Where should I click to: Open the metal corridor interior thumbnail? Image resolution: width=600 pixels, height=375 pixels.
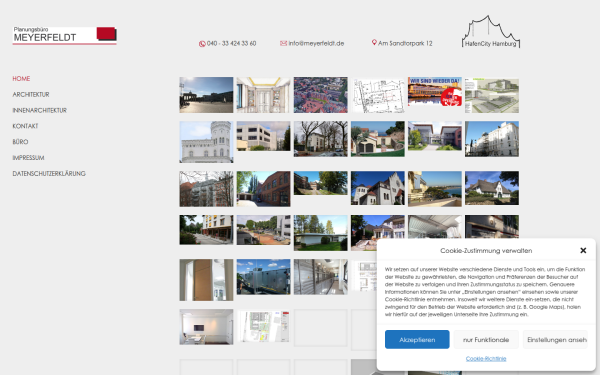pos(321,277)
